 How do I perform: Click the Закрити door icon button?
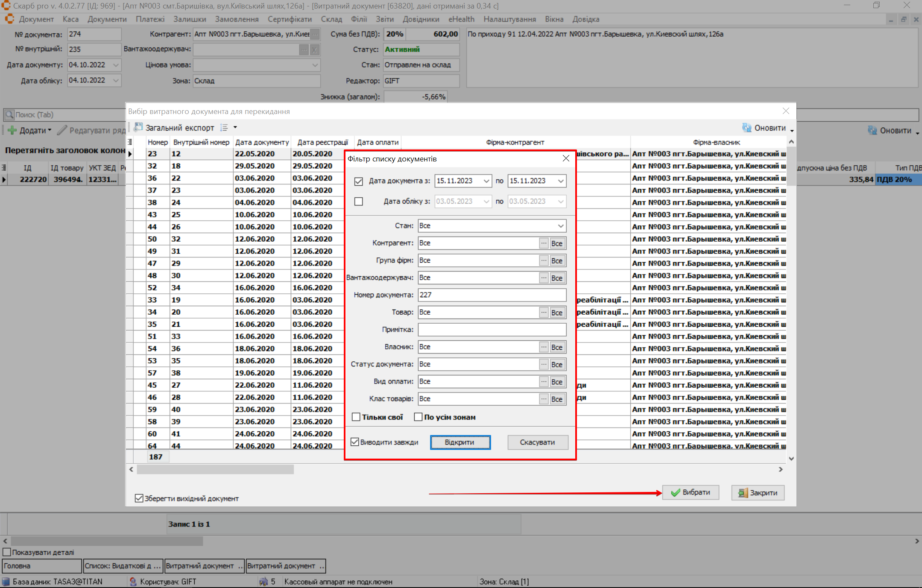click(758, 492)
